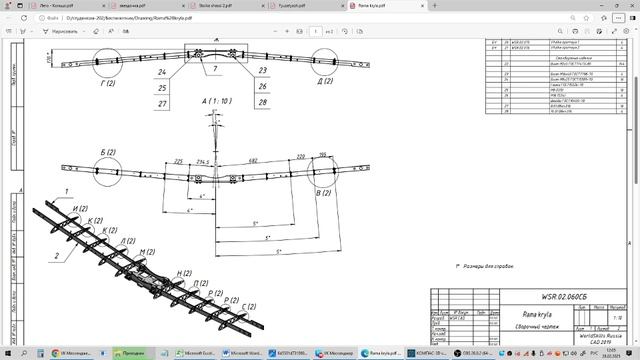The image size is (640, 360).
Task: Click the detail callout Г (2) label
Action: pos(108,83)
